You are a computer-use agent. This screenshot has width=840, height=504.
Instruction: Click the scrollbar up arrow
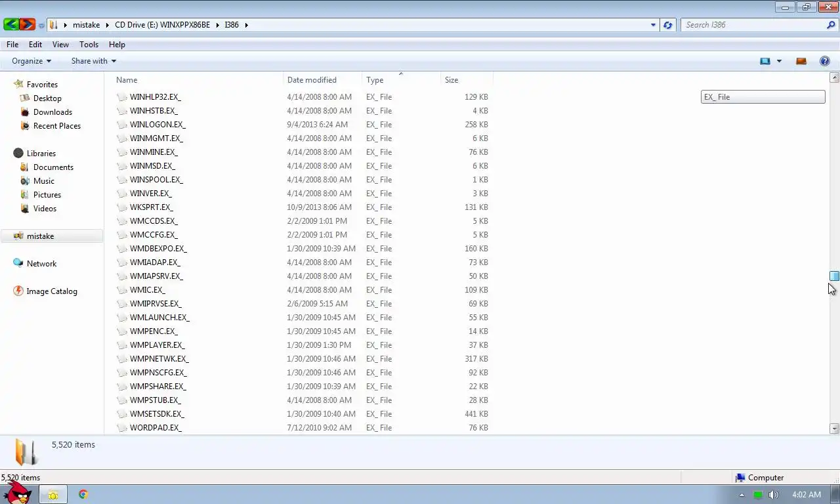(834, 77)
